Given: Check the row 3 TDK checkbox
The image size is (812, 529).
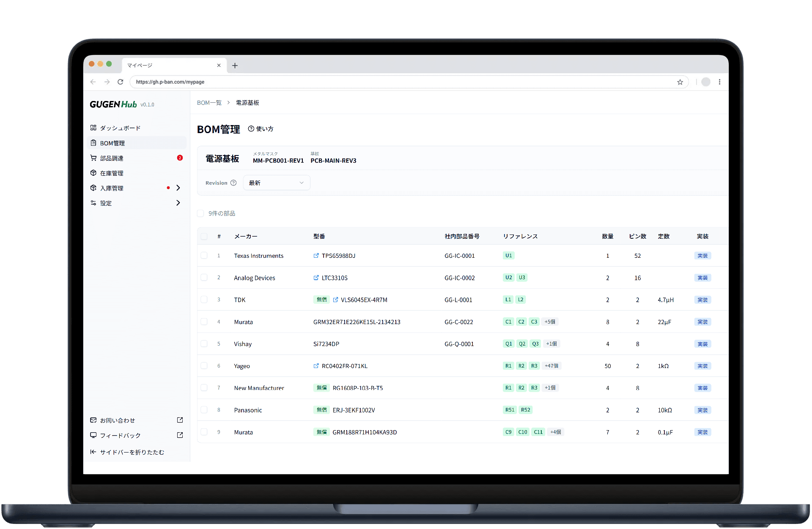Looking at the screenshot, I should pos(204,300).
